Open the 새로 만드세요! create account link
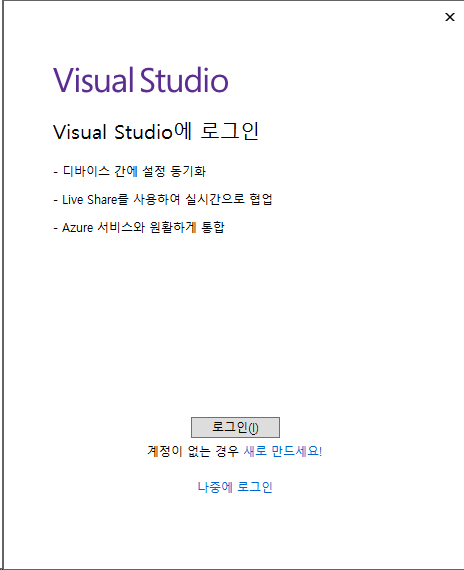The height and width of the screenshot is (570, 464). (283, 451)
